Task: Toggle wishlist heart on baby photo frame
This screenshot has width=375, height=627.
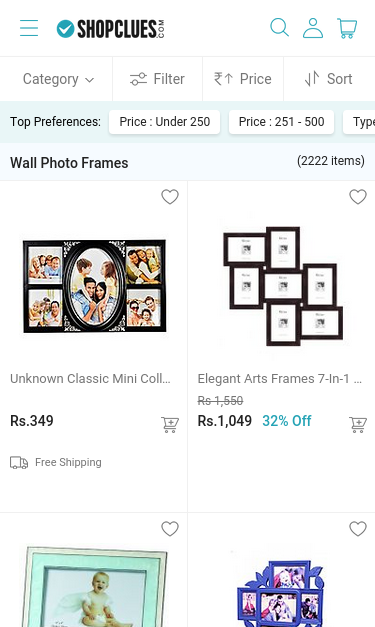Action: coord(170,529)
